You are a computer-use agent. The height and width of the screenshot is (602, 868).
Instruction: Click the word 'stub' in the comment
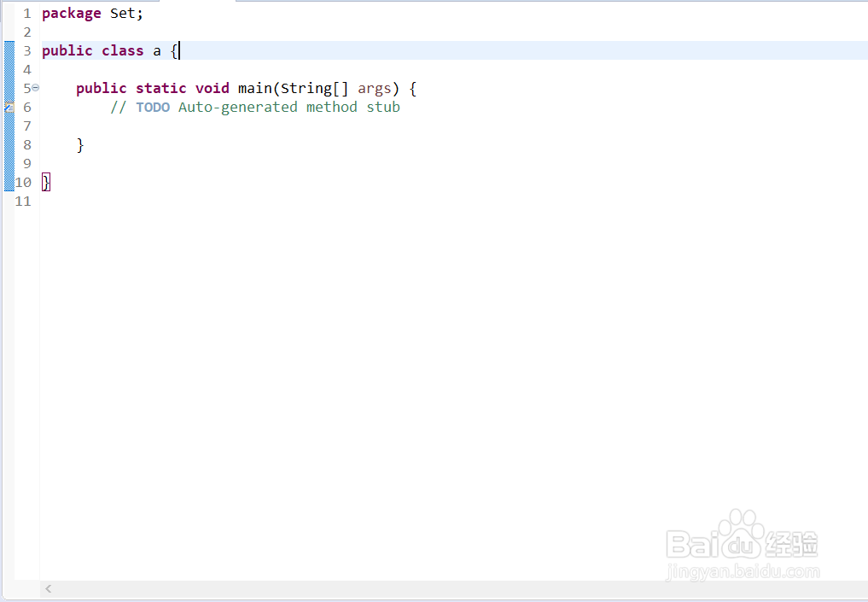pos(383,107)
